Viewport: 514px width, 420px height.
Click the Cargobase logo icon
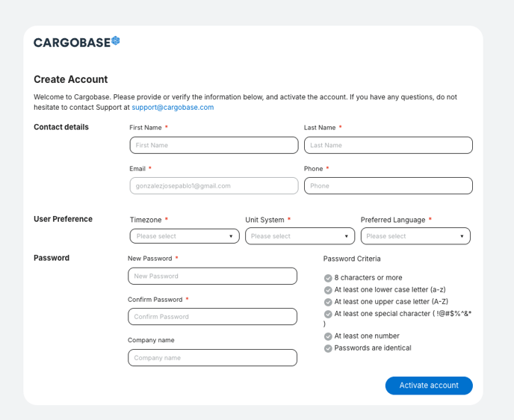click(x=115, y=40)
